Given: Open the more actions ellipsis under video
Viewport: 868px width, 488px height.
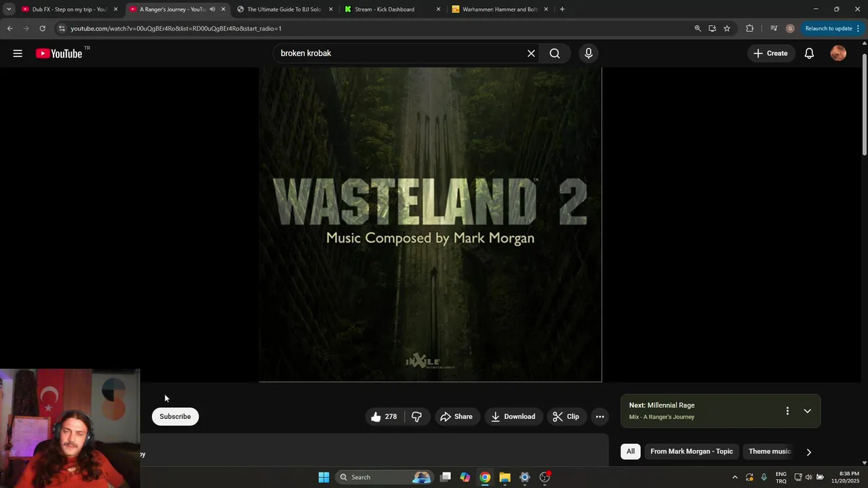Looking at the screenshot, I should (599, 417).
